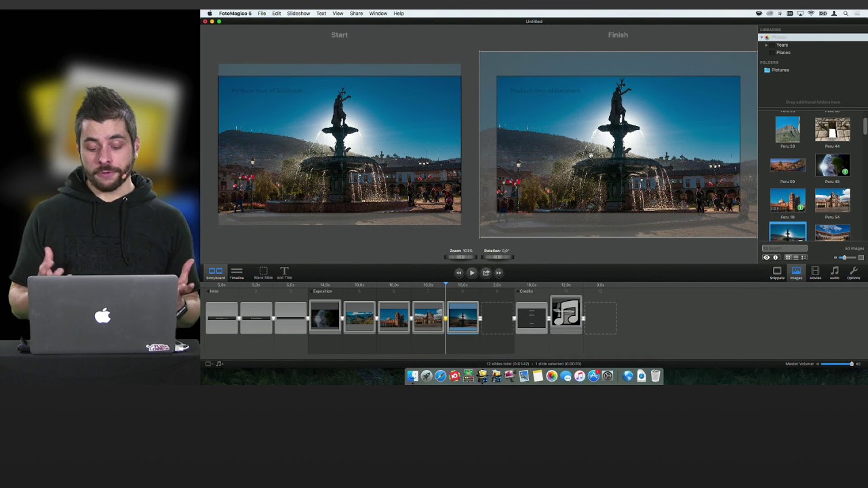The width and height of the screenshot is (868, 488).
Task: Select the Credits text slide
Action: (x=532, y=317)
